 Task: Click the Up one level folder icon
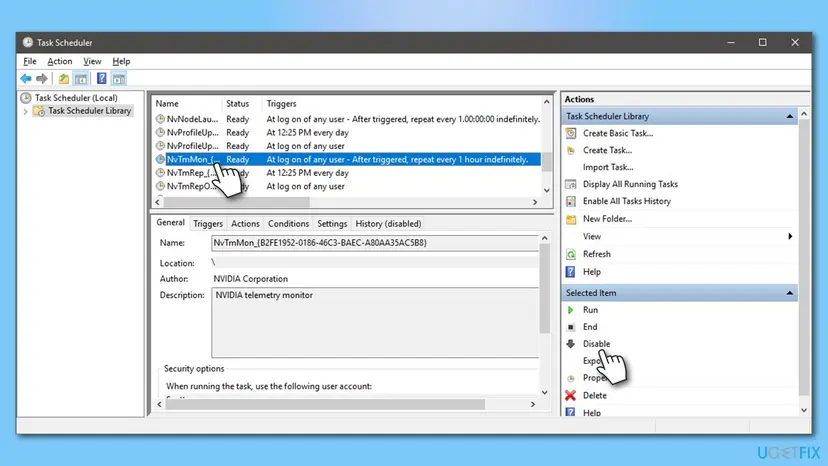(x=64, y=79)
